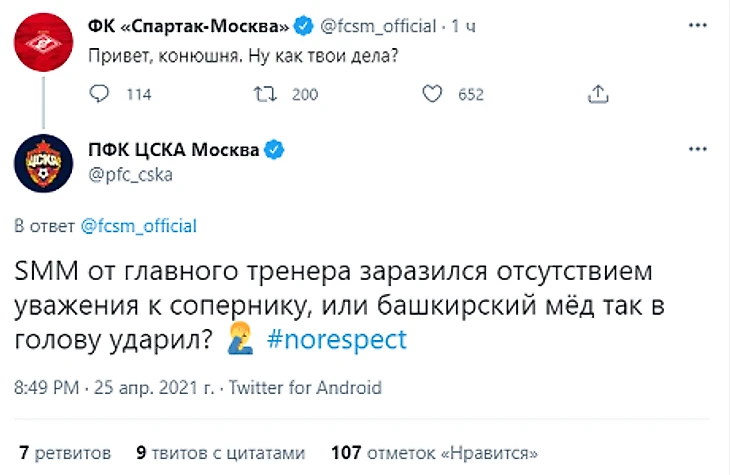Click the verified badge beside Спартак-Москва

(305, 25)
